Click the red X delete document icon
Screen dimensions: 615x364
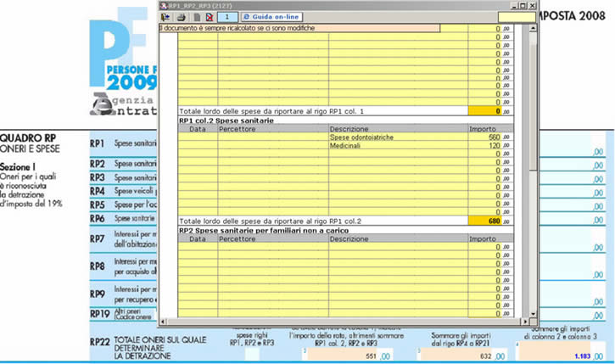210,16
